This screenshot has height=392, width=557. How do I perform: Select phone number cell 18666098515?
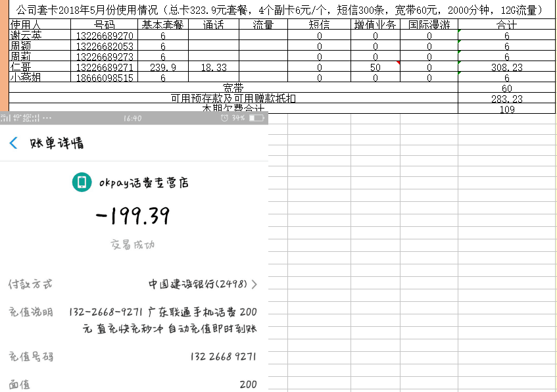[105, 78]
